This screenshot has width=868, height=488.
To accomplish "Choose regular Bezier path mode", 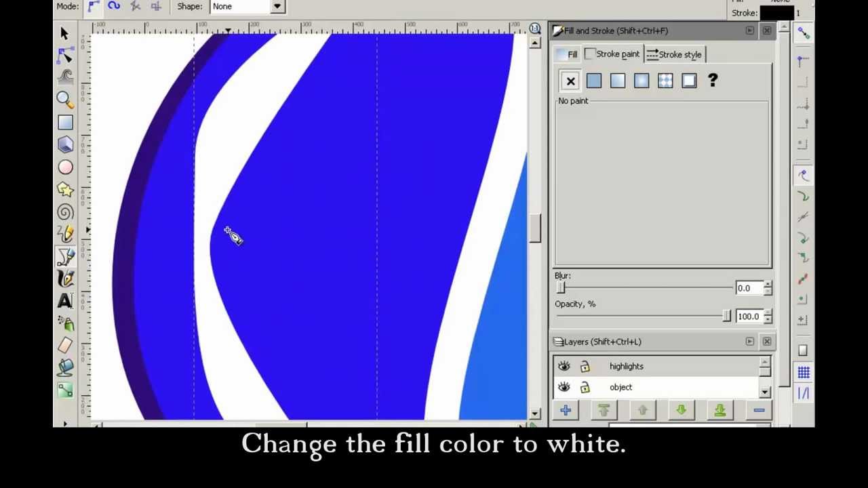I will click(x=94, y=6).
